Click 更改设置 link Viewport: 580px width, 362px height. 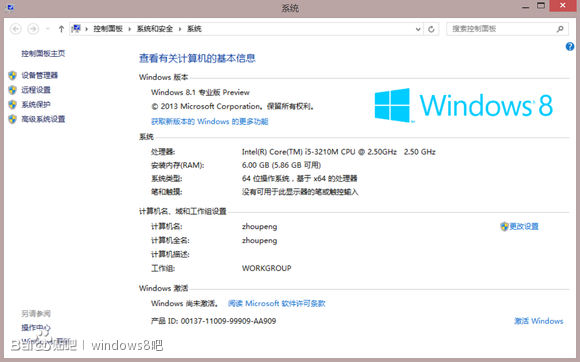pyautogui.click(x=524, y=226)
